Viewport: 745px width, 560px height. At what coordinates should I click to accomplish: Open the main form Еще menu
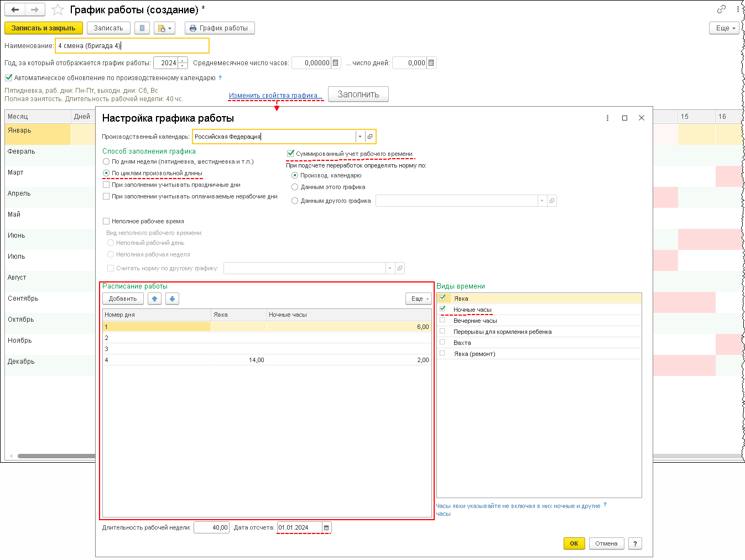pyautogui.click(x=724, y=28)
